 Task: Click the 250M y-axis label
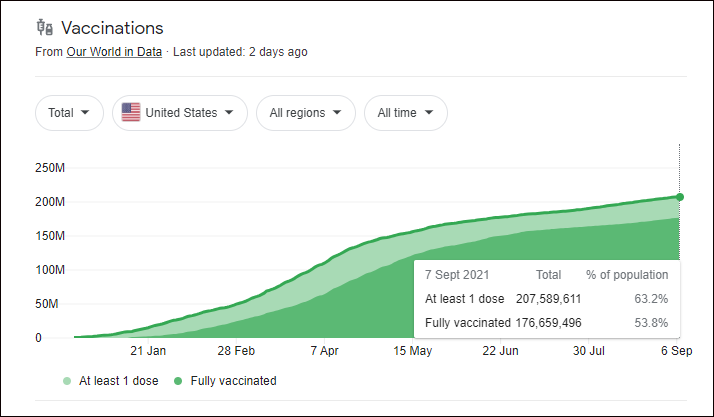pos(50,168)
